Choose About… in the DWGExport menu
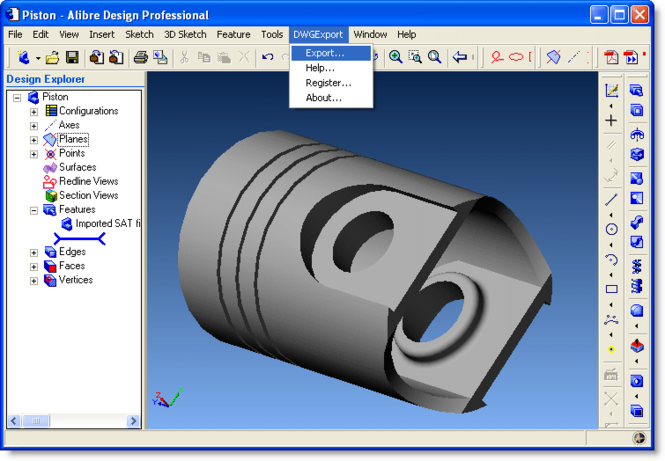Screen dimensions: 665x461 coord(331,98)
